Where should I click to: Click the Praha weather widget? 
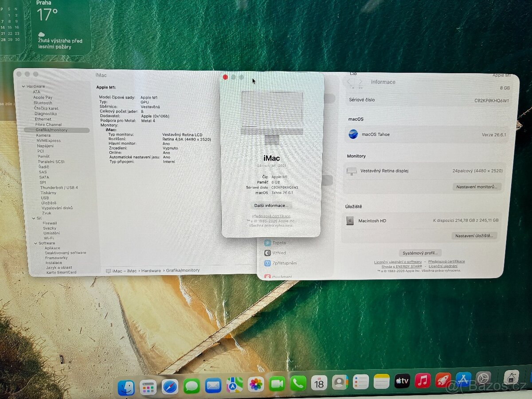(x=62, y=27)
